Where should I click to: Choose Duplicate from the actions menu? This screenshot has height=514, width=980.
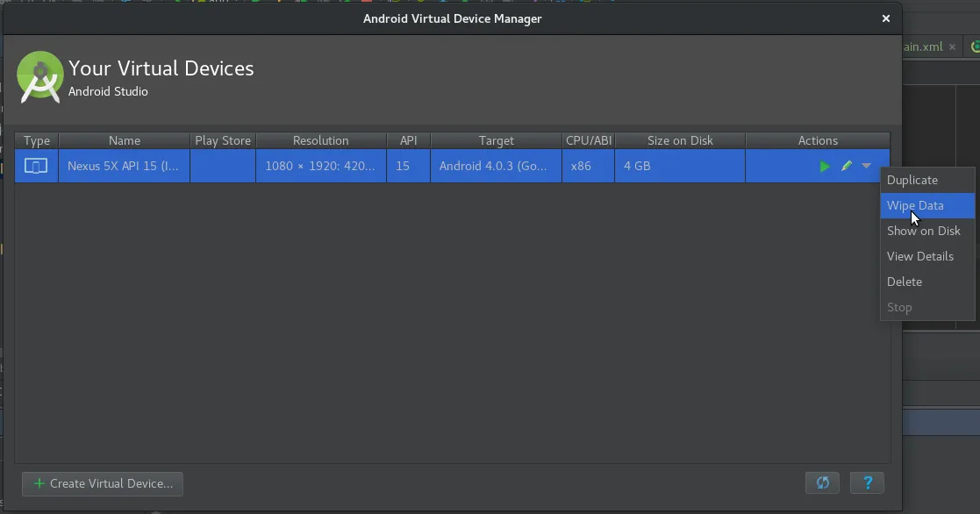[x=927, y=180]
